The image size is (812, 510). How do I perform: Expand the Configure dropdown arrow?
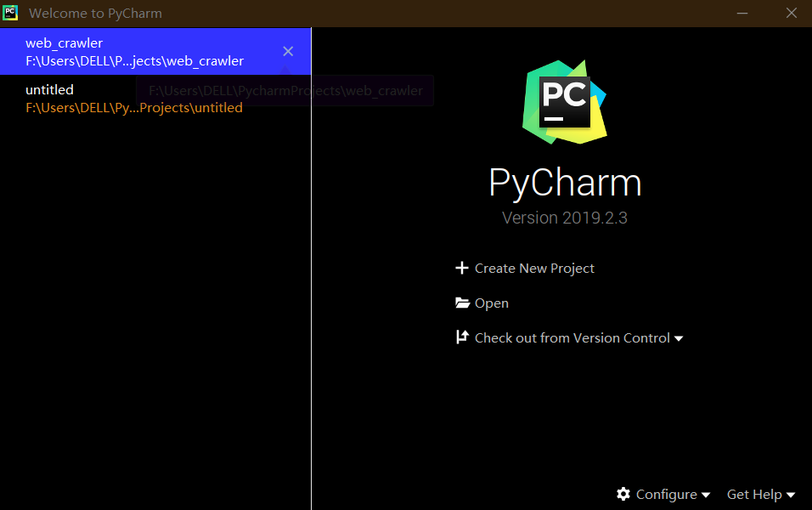click(705, 496)
